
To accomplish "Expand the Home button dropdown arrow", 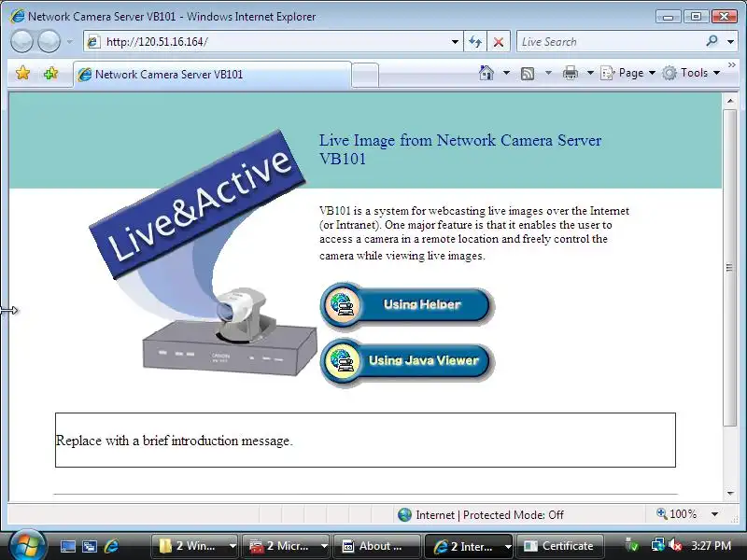I will click(x=506, y=73).
